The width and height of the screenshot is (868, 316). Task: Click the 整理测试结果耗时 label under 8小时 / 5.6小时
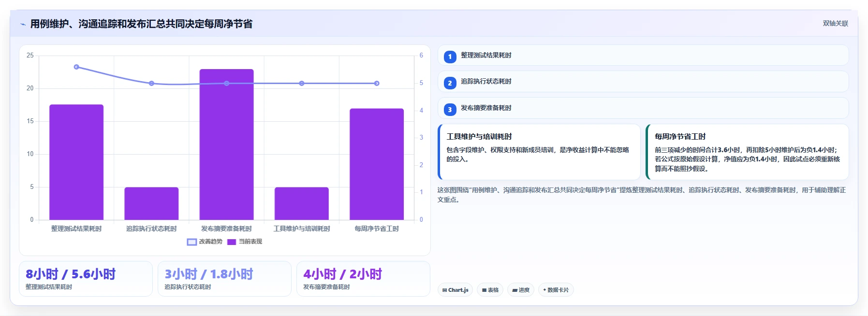point(49,287)
